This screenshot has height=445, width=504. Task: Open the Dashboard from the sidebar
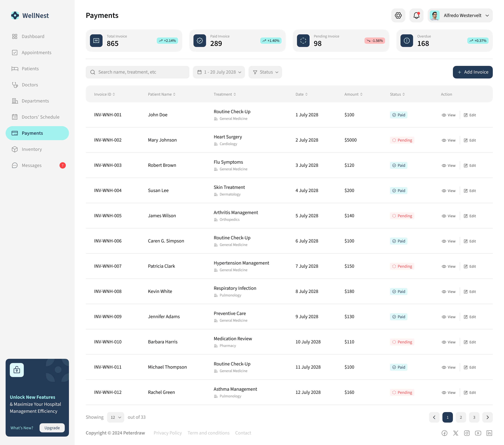(33, 36)
